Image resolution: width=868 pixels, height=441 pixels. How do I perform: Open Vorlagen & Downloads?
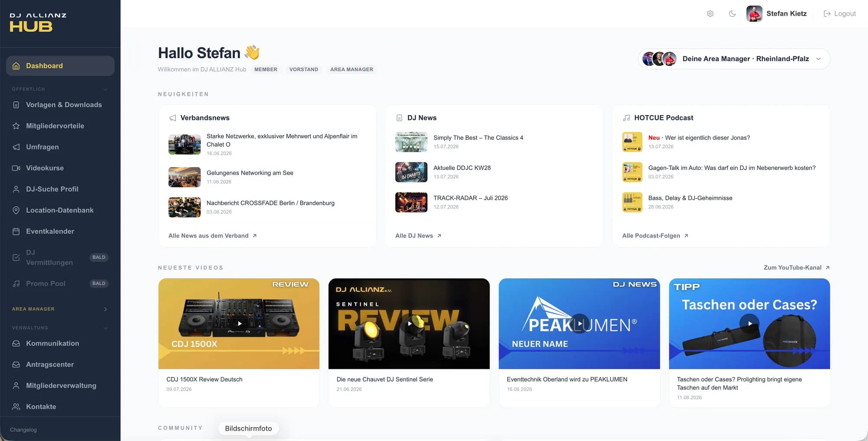(x=64, y=105)
